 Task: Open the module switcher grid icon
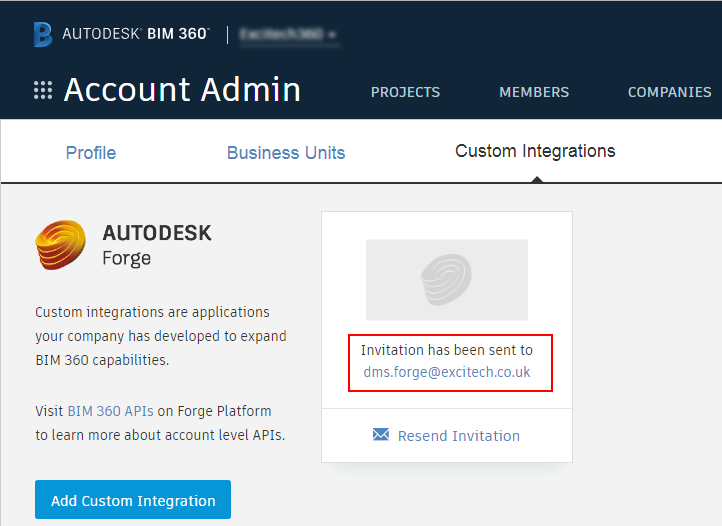43,91
